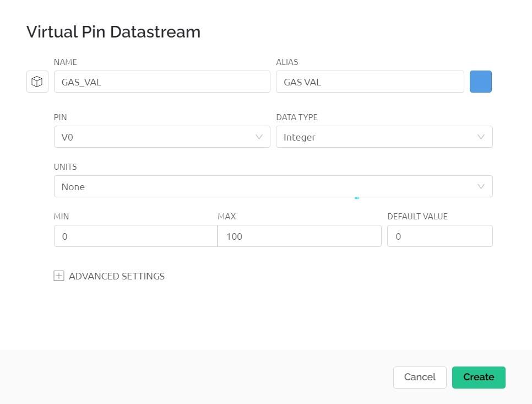Viewport: 532px width, 404px height.
Task: Focus the Name field containing GAS_VAL
Action: pos(162,82)
